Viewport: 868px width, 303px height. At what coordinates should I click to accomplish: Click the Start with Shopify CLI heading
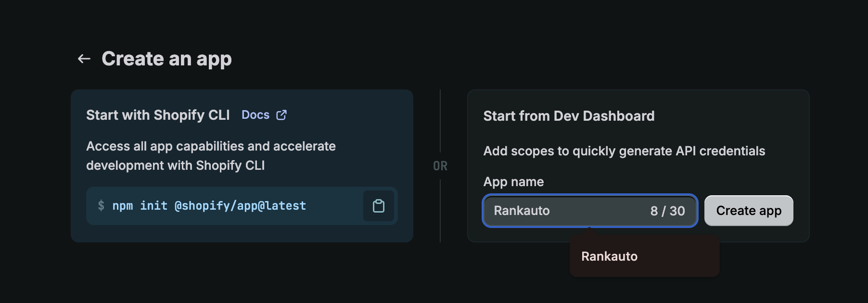[x=158, y=115]
